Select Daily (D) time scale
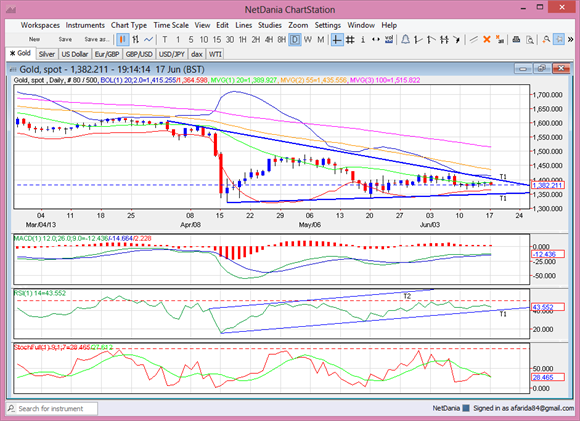Image resolution: width=580 pixels, height=421 pixels. [295, 40]
